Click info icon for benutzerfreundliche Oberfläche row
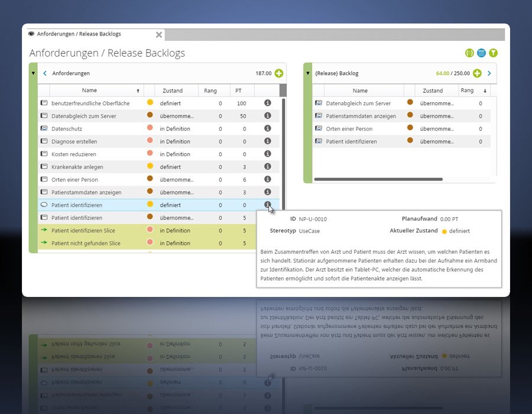This screenshot has height=414, width=532. [267, 102]
